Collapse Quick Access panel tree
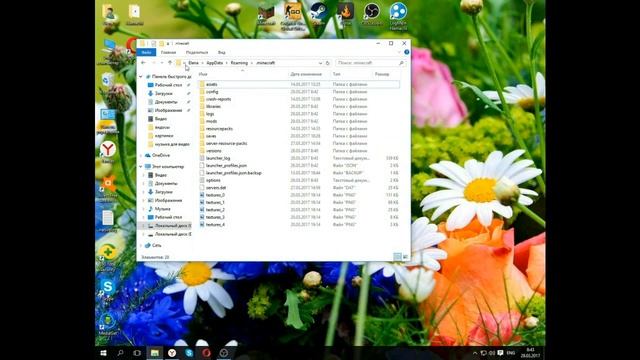Image resolution: width=640 pixels, height=360 pixels. click(x=141, y=77)
